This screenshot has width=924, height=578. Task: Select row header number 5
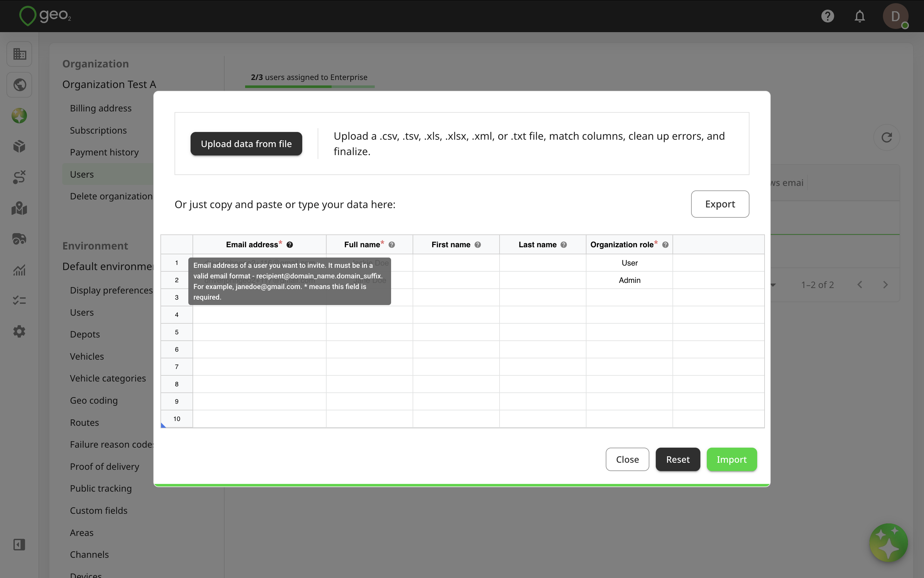point(176,332)
